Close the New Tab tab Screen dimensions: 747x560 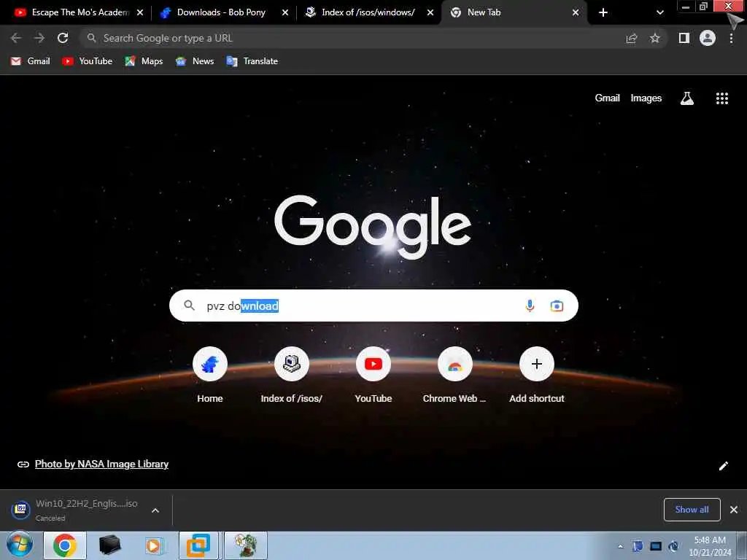(576, 12)
